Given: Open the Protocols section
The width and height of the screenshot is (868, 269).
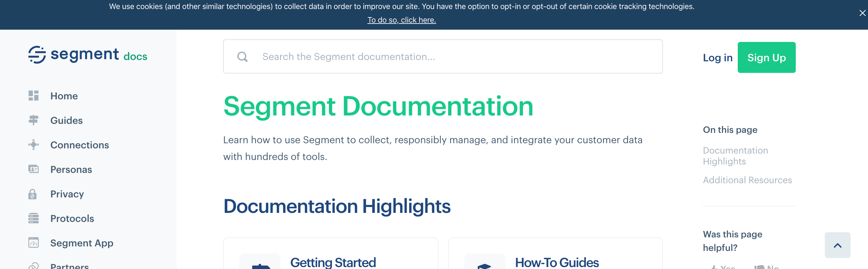Looking at the screenshot, I should (x=72, y=218).
